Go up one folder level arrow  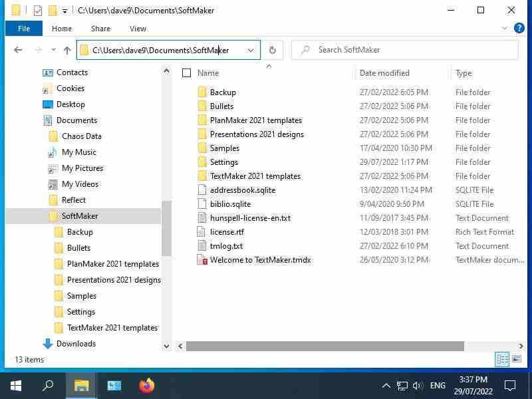67,50
